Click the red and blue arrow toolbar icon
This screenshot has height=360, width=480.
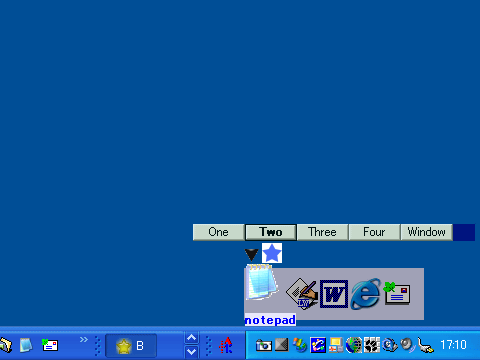coord(226,345)
